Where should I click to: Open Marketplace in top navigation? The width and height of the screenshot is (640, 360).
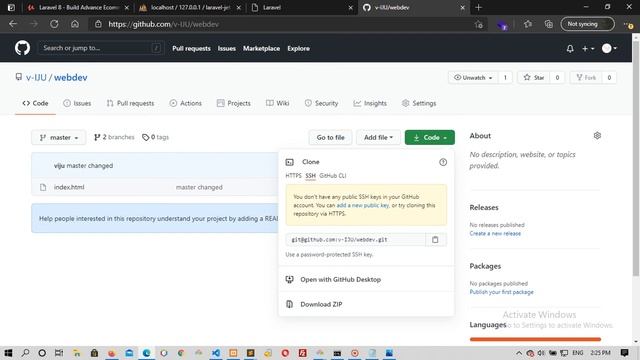(x=262, y=49)
